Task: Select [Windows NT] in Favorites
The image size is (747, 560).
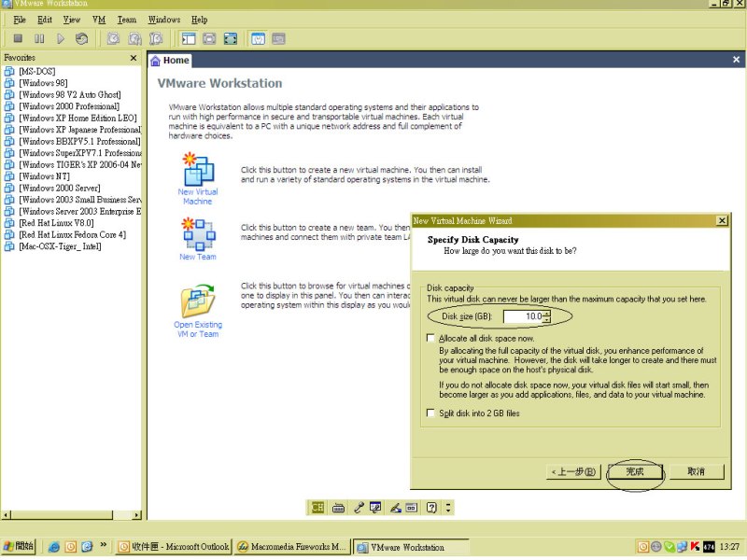Action: pyautogui.click(x=44, y=176)
